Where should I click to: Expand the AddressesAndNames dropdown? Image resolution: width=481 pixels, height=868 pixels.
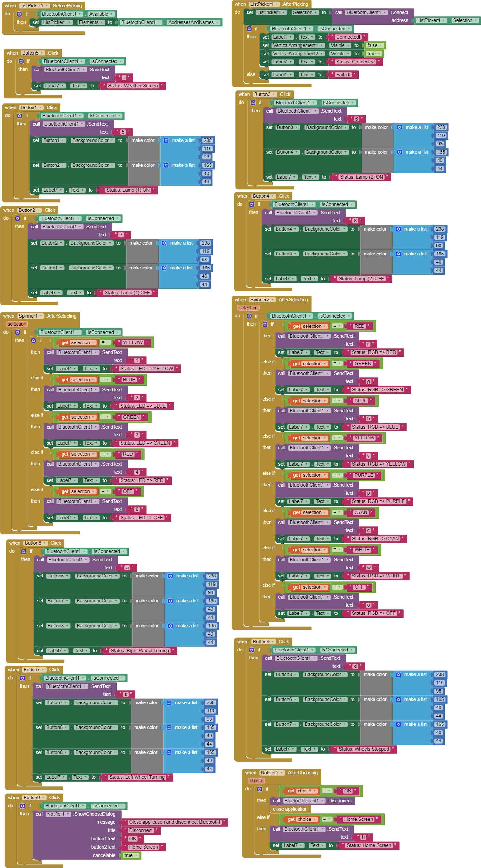194,23
